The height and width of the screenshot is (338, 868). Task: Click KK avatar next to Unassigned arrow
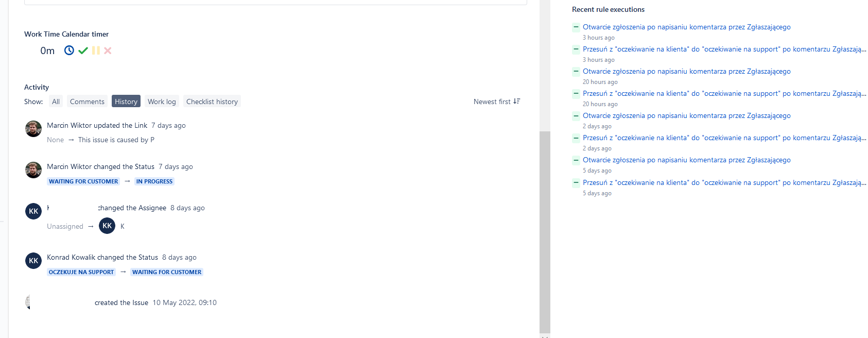(x=107, y=226)
